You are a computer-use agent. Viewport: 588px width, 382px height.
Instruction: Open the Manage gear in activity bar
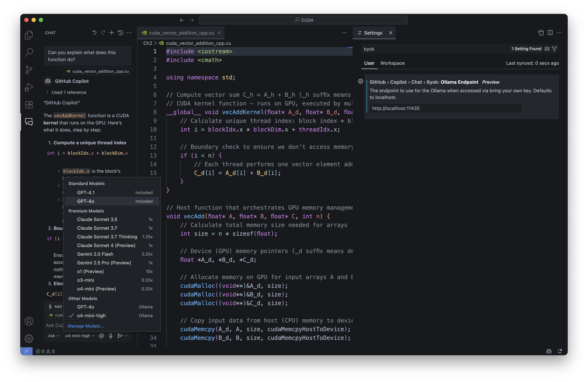point(29,338)
